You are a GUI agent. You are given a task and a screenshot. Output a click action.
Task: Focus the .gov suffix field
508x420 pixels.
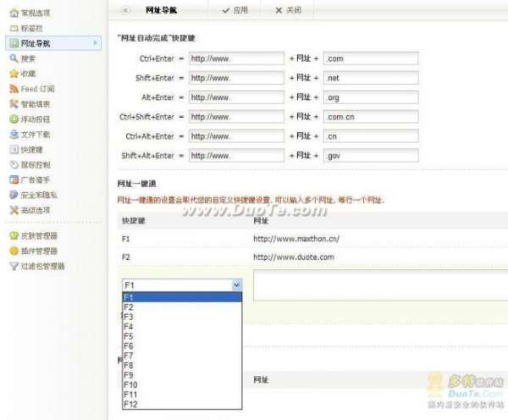tap(371, 156)
